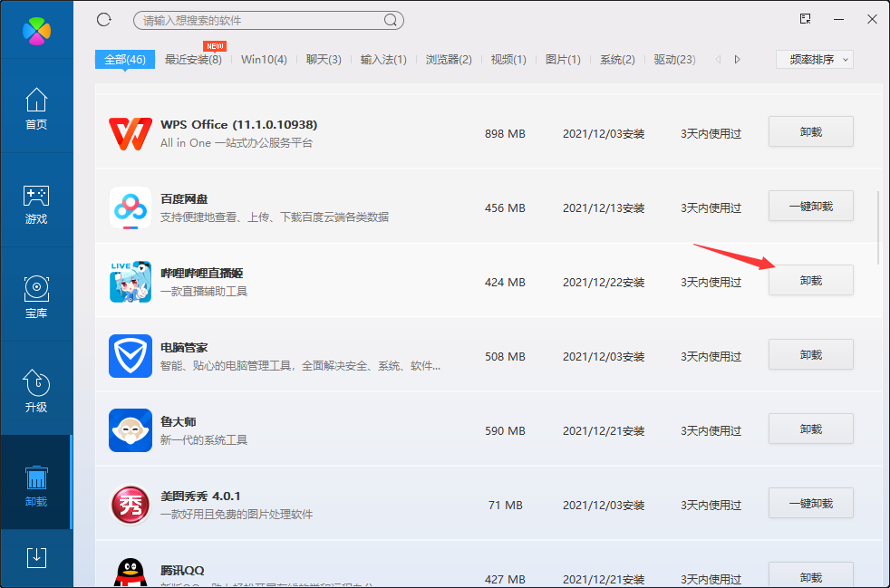Screen dimensions: 890x588
Task: Show previous category tabs with left arrow
Action: click(x=718, y=60)
